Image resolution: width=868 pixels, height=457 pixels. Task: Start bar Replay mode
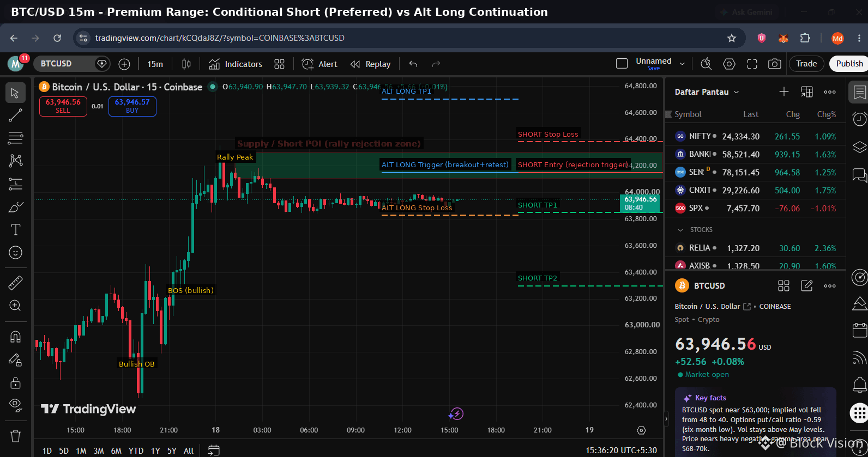click(371, 64)
